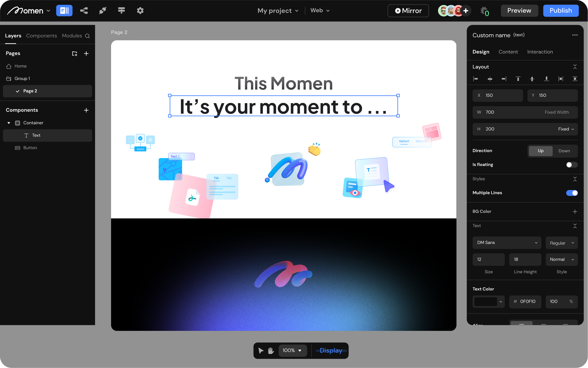588x368 pixels.
Task: Select the Home page
Action: [x=47, y=66]
